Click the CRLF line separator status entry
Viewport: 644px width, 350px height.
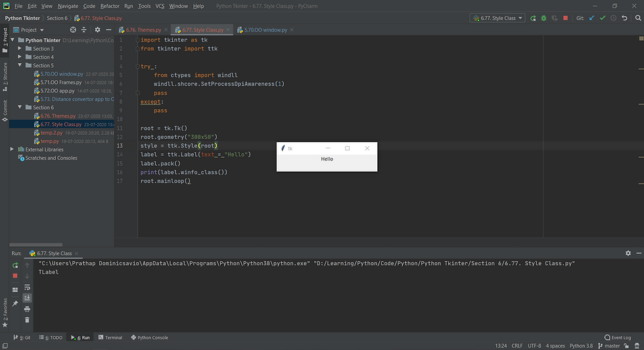click(x=517, y=345)
